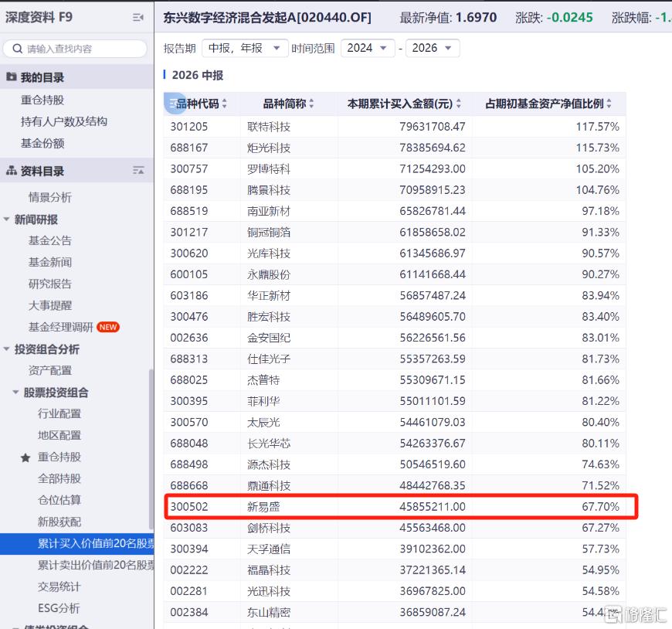Select 情景分析 in the directory
Image resolution: width=672 pixels, height=629 pixels.
click(49, 197)
